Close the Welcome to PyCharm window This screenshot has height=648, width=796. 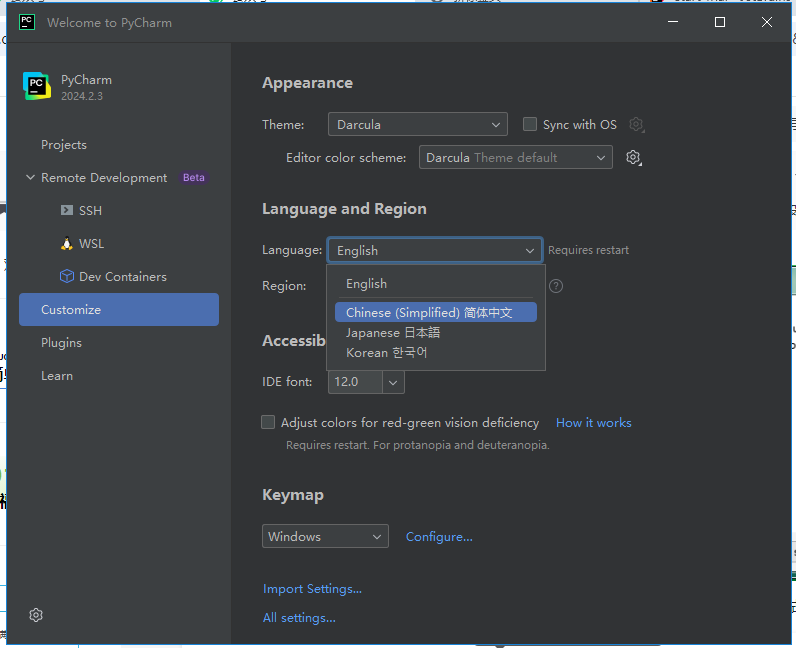pos(767,22)
